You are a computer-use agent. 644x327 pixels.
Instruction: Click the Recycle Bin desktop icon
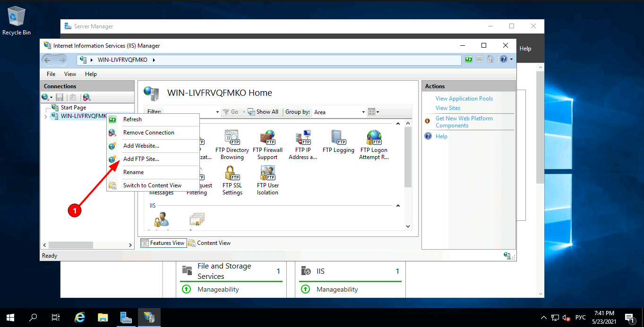click(x=17, y=21)
